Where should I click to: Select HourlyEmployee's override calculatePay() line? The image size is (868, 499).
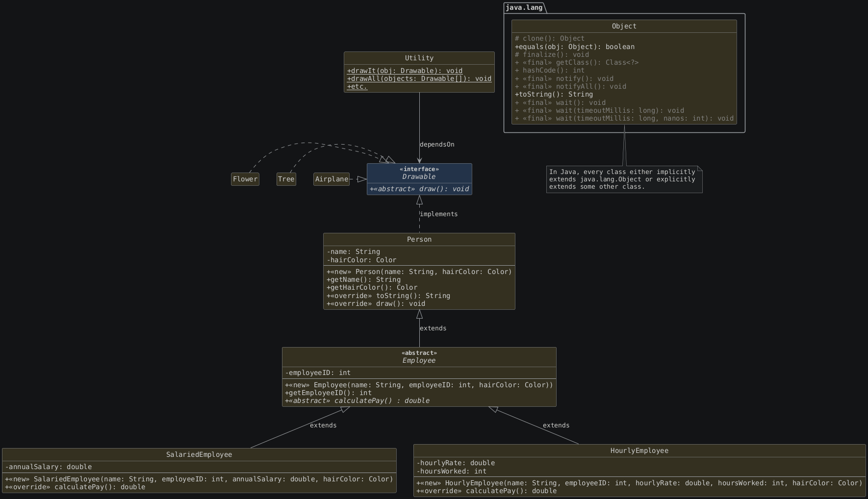click(486, 491)
